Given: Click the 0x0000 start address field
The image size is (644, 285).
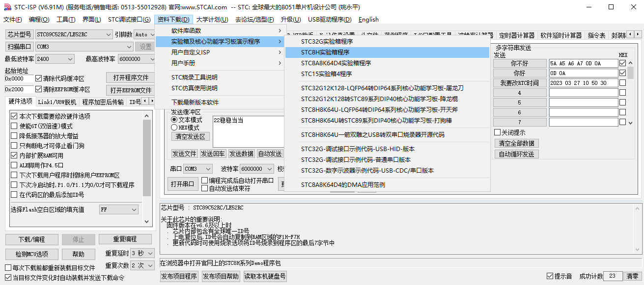Looking at the screenshot, I should [x=20, y=78].
